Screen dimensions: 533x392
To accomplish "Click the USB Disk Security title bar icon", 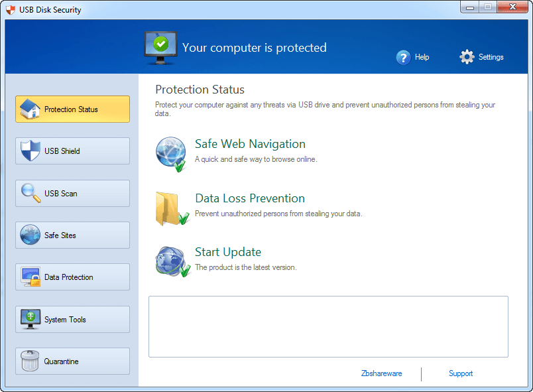I will [x=10, y=9].
